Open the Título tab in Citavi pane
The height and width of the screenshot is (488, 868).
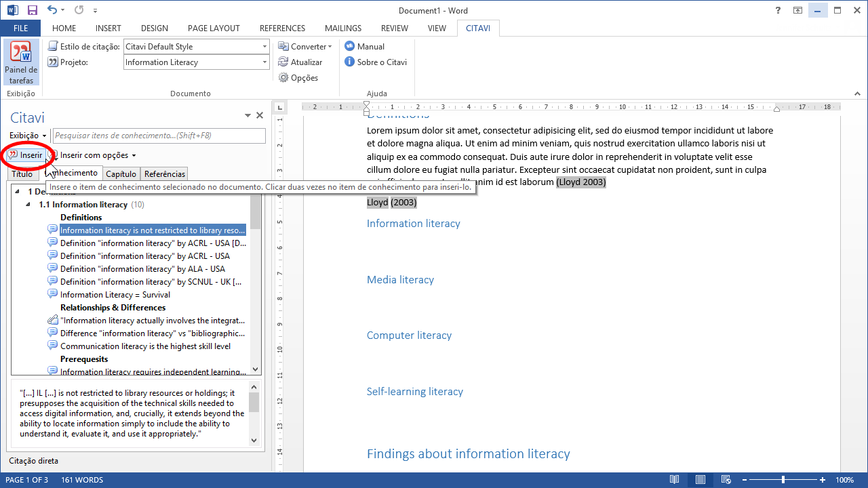click(x=22, y=174)
